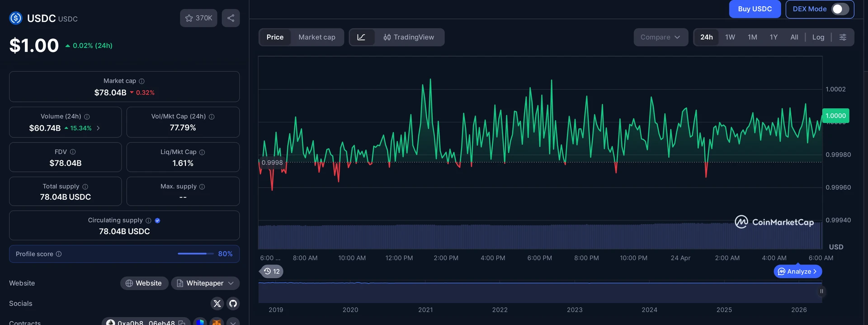Click info icon beside FDV
This screenshot has width=868, height=325.
(x=73, y=152)
